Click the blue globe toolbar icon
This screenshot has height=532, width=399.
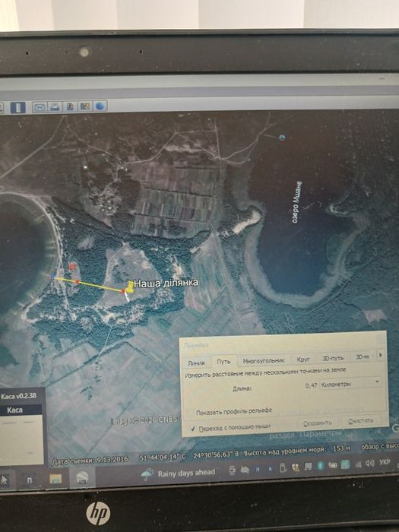[100, 106]
